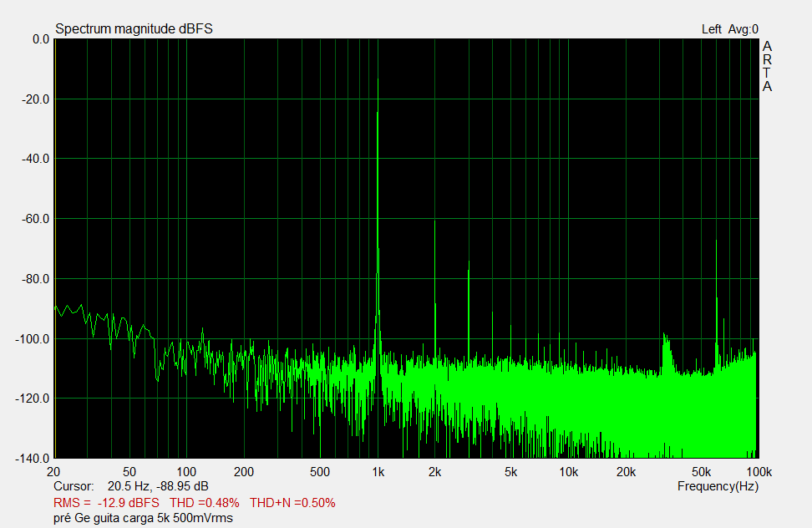Click the '200' frequency axis label
Image resolution: width=812 pixels, height=528 pixels.
243,472
